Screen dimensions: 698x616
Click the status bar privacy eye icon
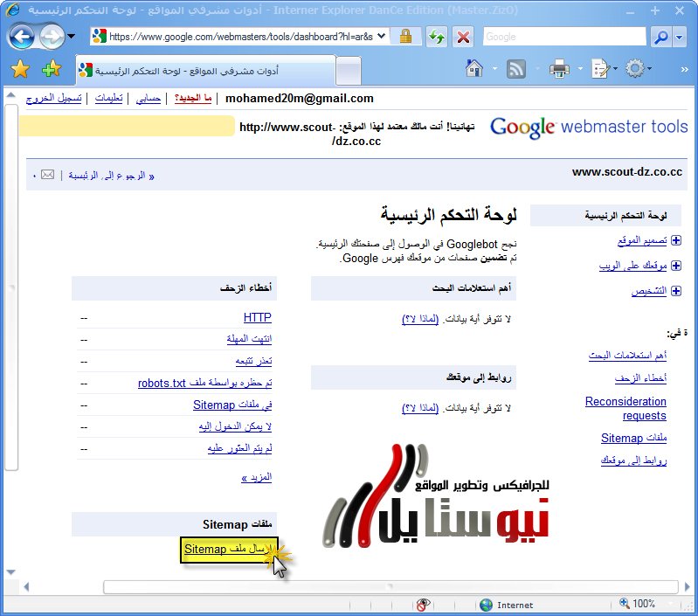pos(424,605)
